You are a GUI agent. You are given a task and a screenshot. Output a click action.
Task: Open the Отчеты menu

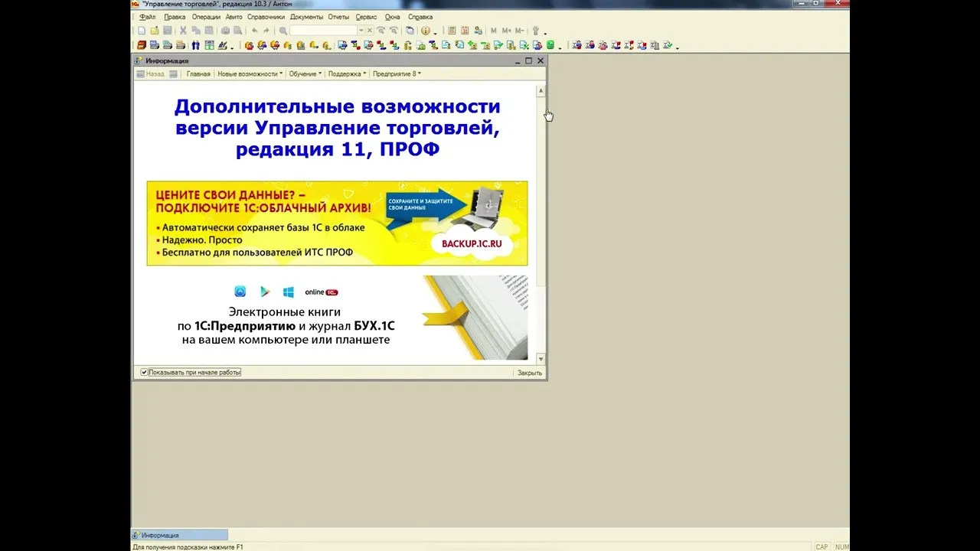[x=338, y=17]
